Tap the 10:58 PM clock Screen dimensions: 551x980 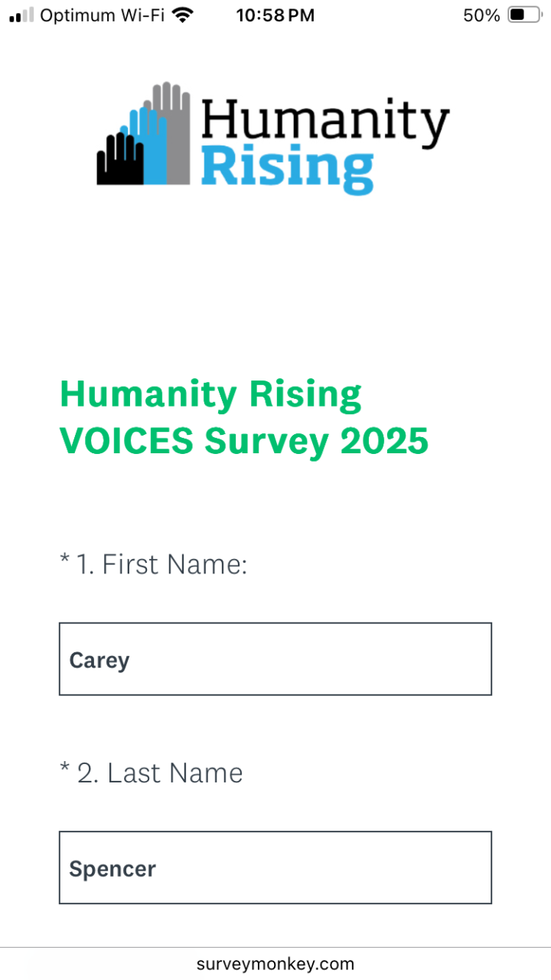click(275, 15)
